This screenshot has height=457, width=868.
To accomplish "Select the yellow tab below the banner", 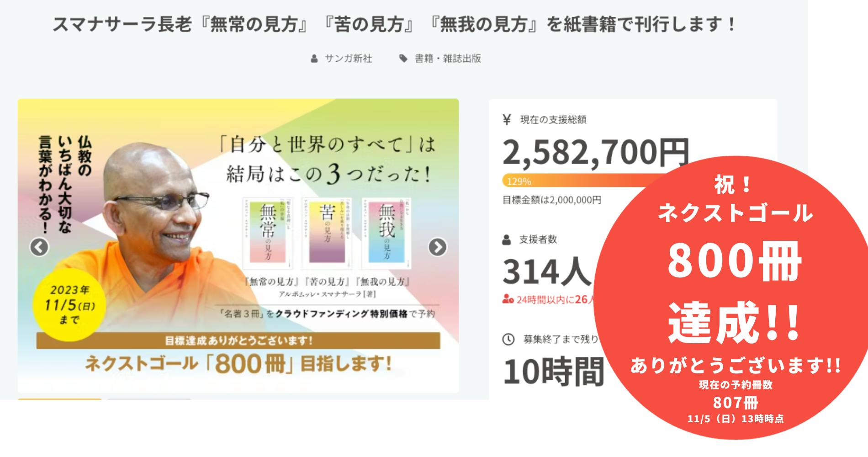I will [60, 399].
